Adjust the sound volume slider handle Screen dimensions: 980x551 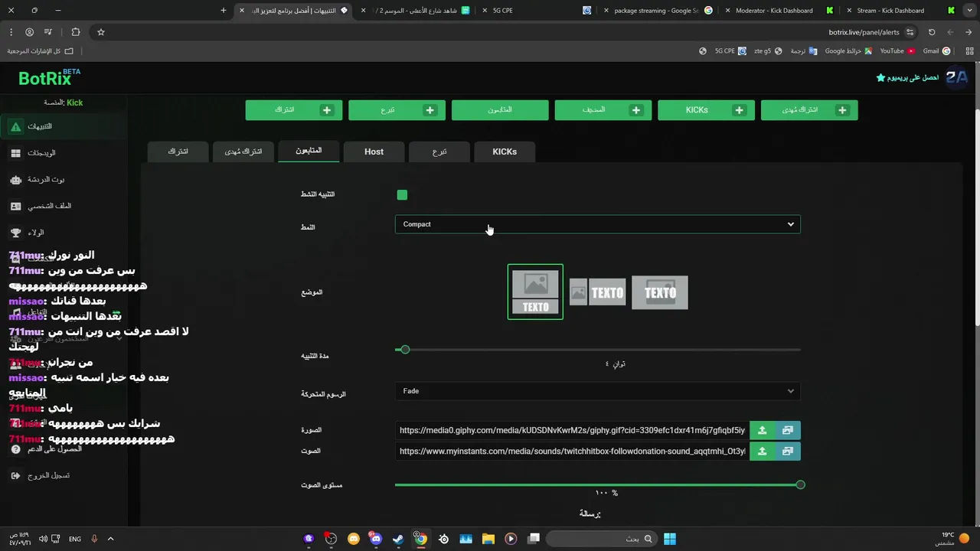(800, 485)
